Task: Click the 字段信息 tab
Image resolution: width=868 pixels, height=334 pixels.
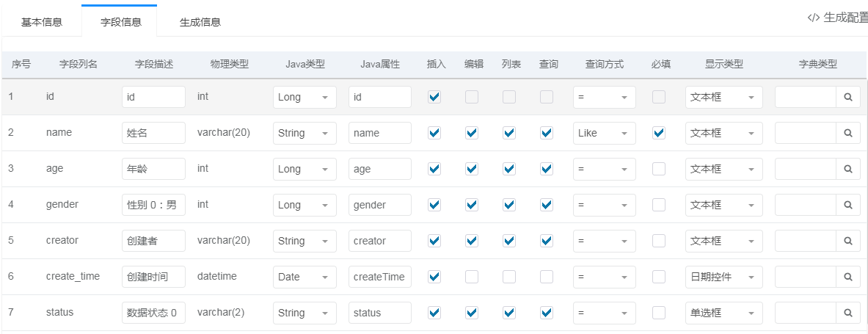Action: (x=121, y=21)
